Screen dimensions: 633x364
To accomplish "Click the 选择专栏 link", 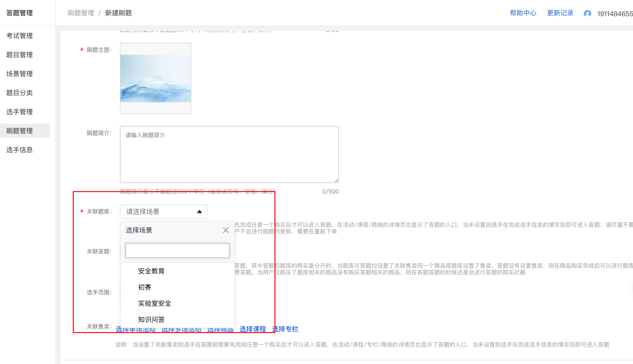I will click(x=285, y=329).
